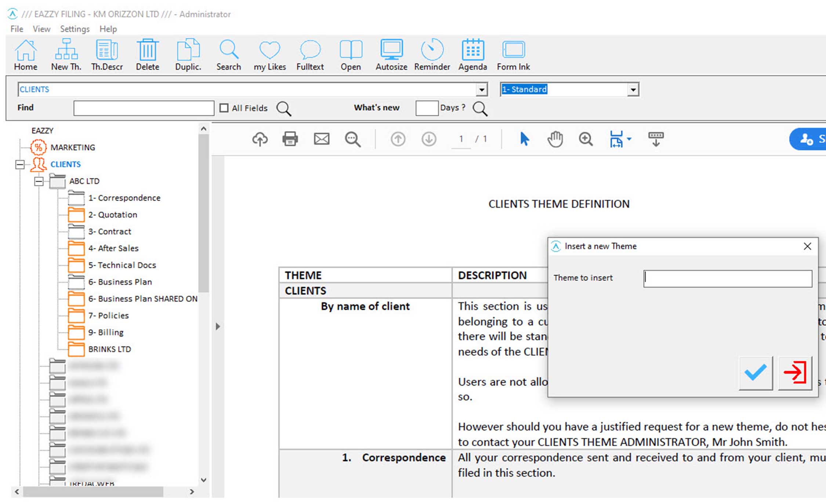The height and width of the screenshot is (504, 826).
Task: Enable the All Fields checkbox
Action: 224,108
